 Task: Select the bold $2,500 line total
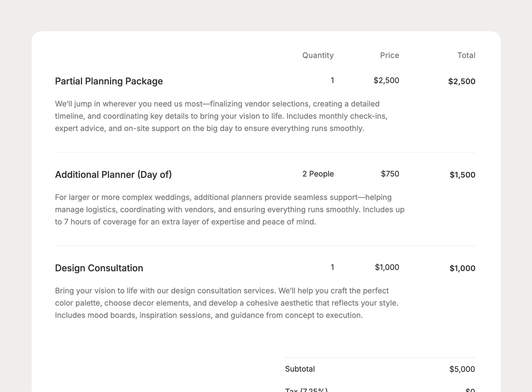click(x=462, y=81)
